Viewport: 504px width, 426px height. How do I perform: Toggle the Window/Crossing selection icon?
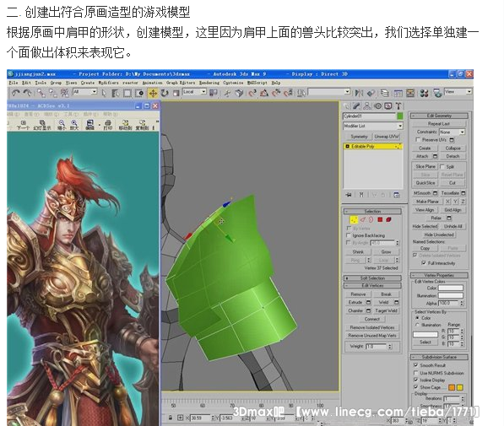pos(139,93)
